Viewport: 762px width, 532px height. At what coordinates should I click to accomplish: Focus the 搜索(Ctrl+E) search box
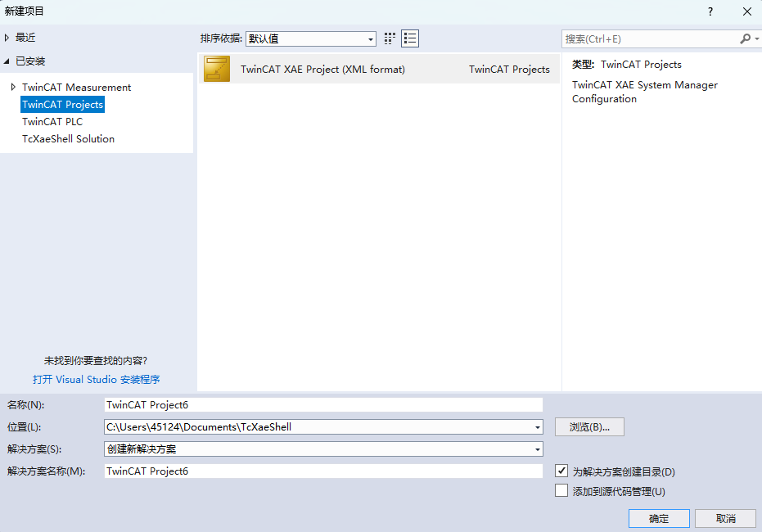650,38
